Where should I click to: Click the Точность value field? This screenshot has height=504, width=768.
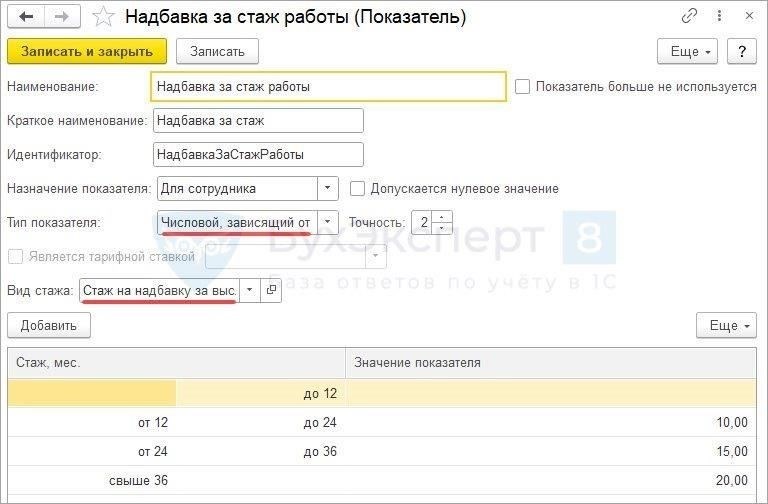click(422, 222)
